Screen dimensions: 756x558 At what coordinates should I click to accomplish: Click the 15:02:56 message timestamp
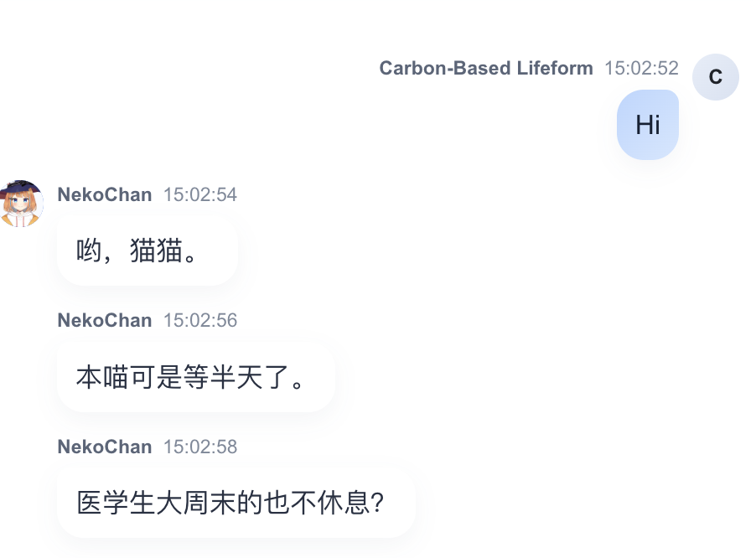point(200,321)
